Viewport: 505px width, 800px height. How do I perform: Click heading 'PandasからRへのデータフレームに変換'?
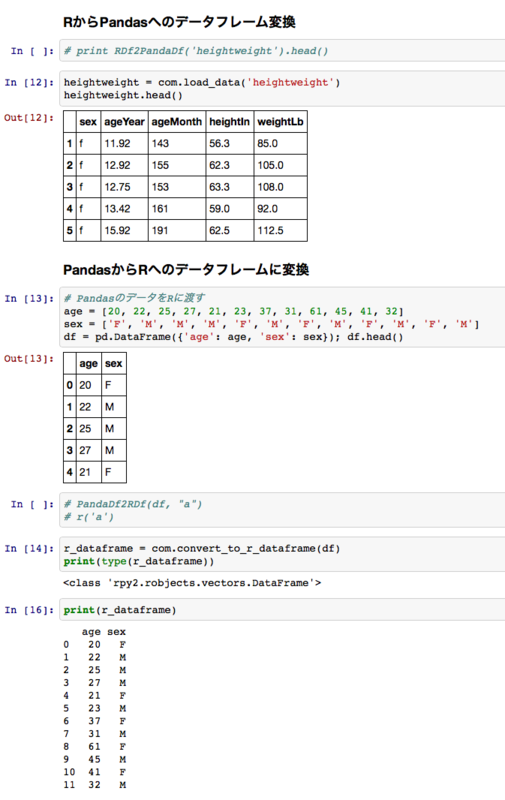186,269
